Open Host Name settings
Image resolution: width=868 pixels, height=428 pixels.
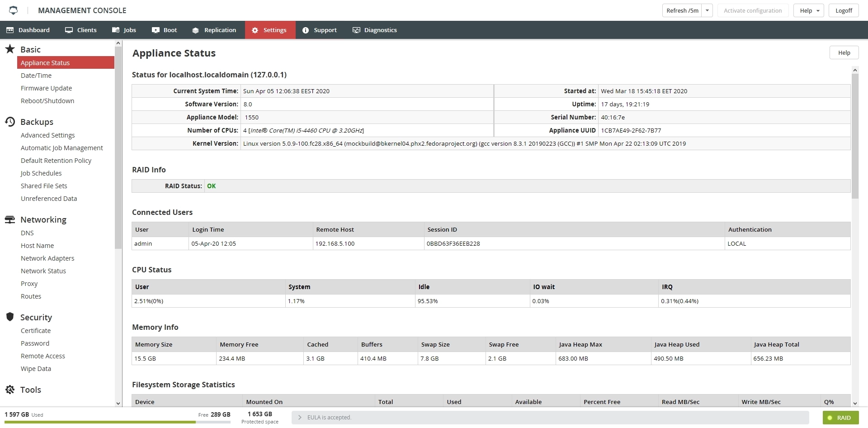point(37,246)
